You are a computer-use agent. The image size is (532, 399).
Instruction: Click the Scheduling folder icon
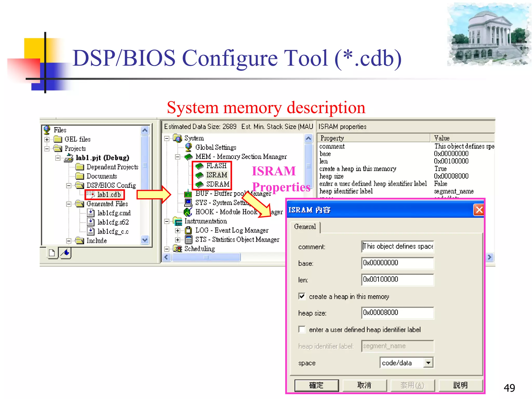pos(178,249)
